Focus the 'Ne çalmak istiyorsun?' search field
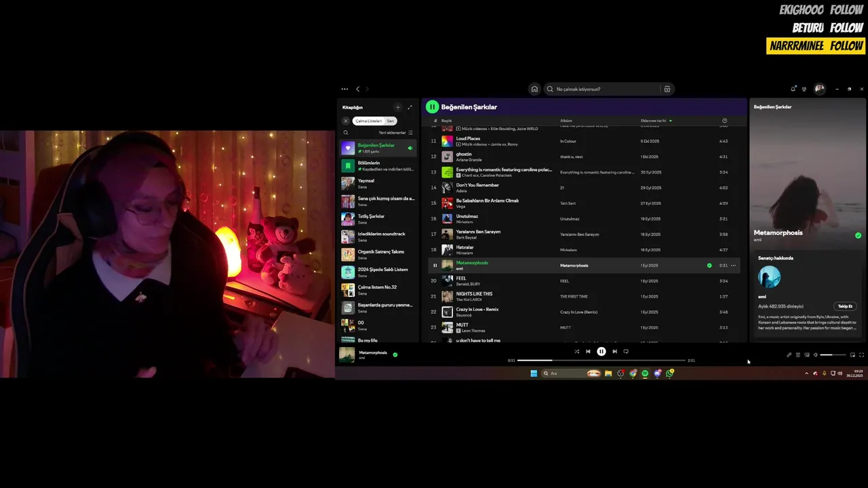 pyautogui.click(x=603, y=89)
